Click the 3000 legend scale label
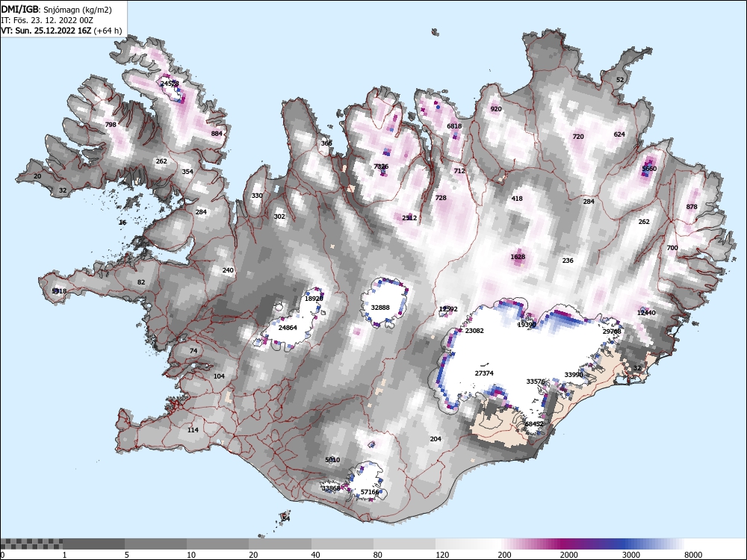 point(631,555)
